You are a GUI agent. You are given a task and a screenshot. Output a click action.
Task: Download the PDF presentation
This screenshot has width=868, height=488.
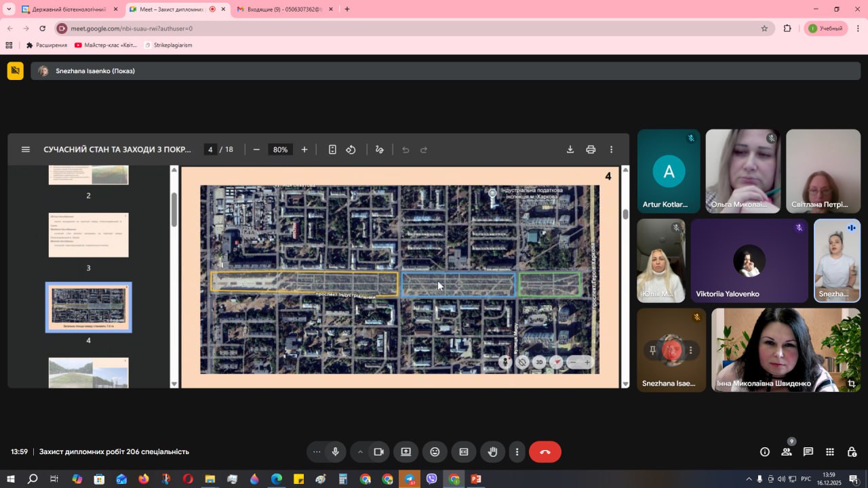(x=570, y=150)
